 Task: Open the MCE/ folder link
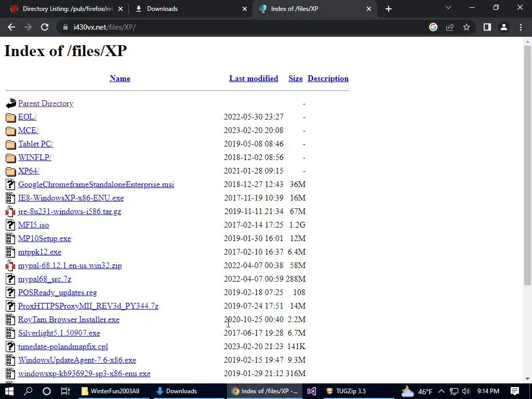coord(28,130)
